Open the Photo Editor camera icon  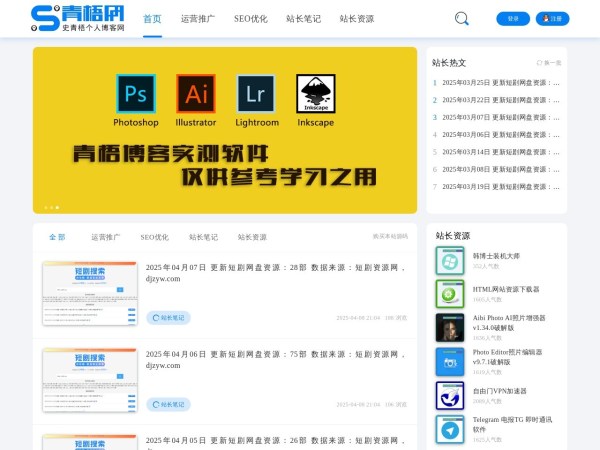point(449,361)
